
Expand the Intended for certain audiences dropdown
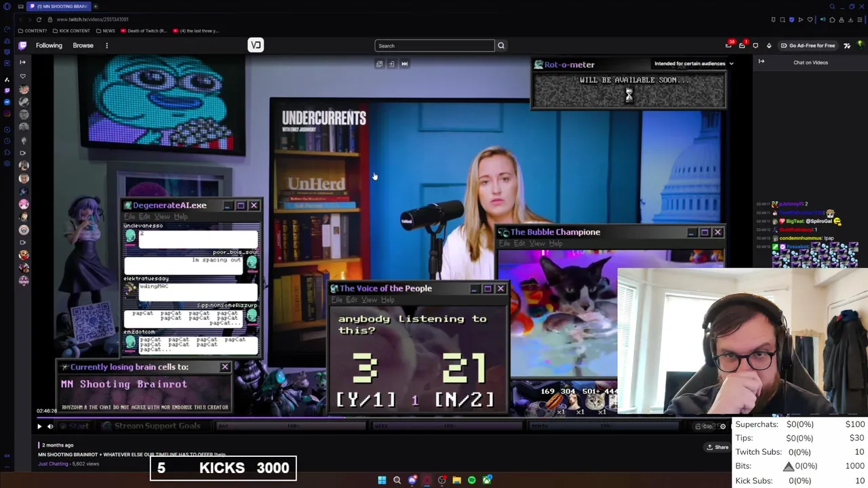pos(694,64)
